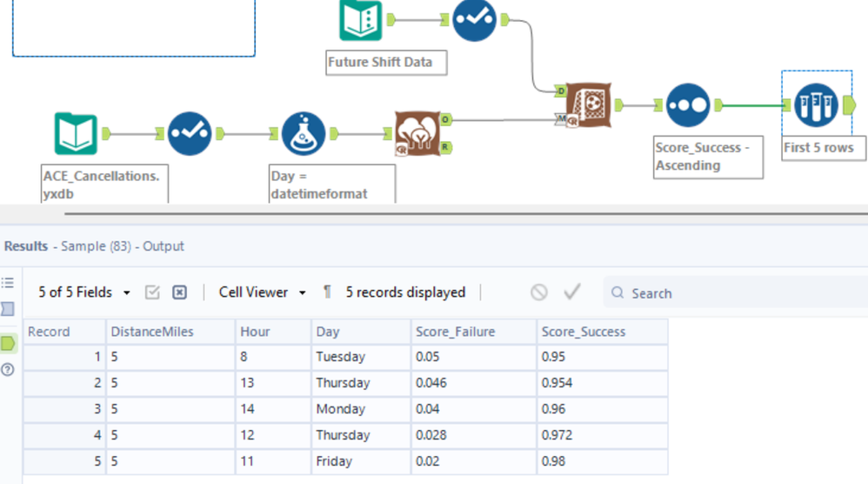Click the Select tool after ACE_Cancellations input
868x484 pixels.
[x=190, y=134]
